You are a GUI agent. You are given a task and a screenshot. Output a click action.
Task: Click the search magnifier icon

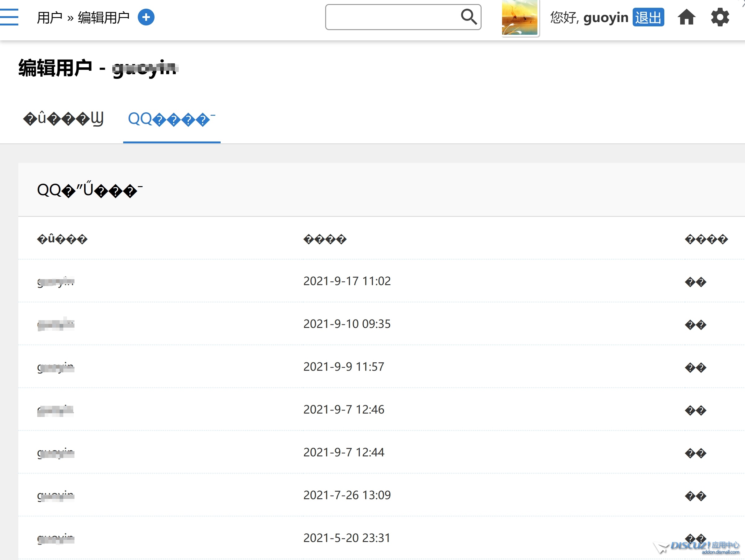pos(469,17)
